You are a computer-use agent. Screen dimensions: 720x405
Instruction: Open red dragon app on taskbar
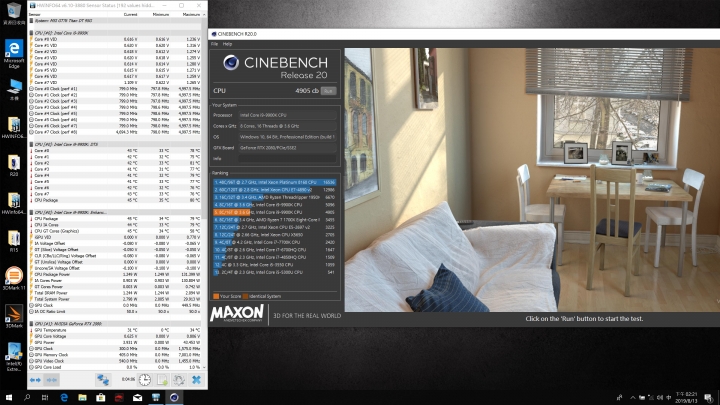coord(119,398)
